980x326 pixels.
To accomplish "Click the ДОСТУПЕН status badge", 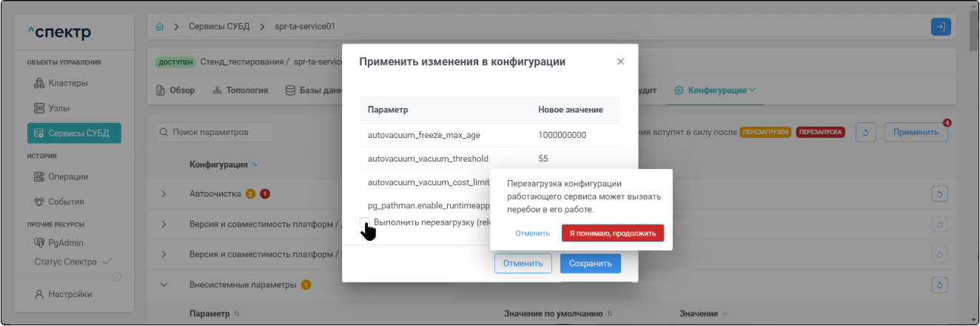I will pyautogui.click(x=176, y=61).
